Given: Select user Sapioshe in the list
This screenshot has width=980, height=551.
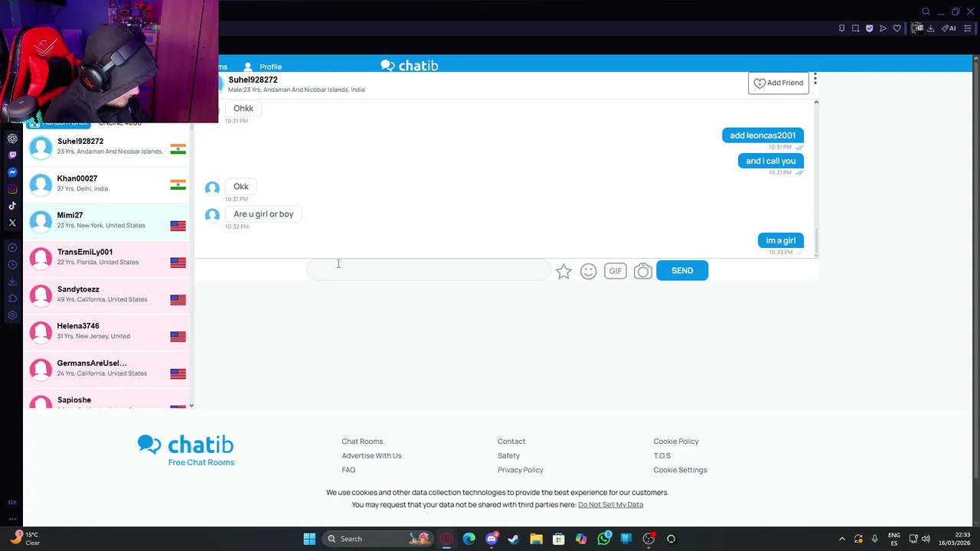Looking at the screenshot, I should tap(107, 399).
